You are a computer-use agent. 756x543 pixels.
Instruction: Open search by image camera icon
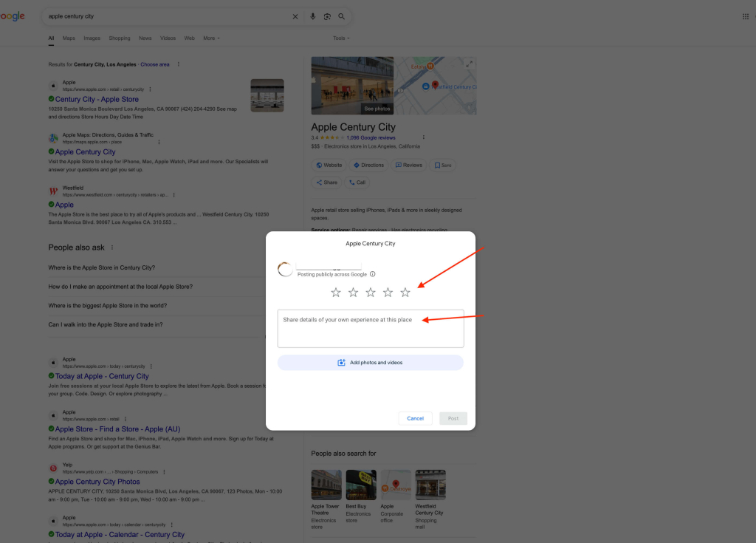(327, 16)
